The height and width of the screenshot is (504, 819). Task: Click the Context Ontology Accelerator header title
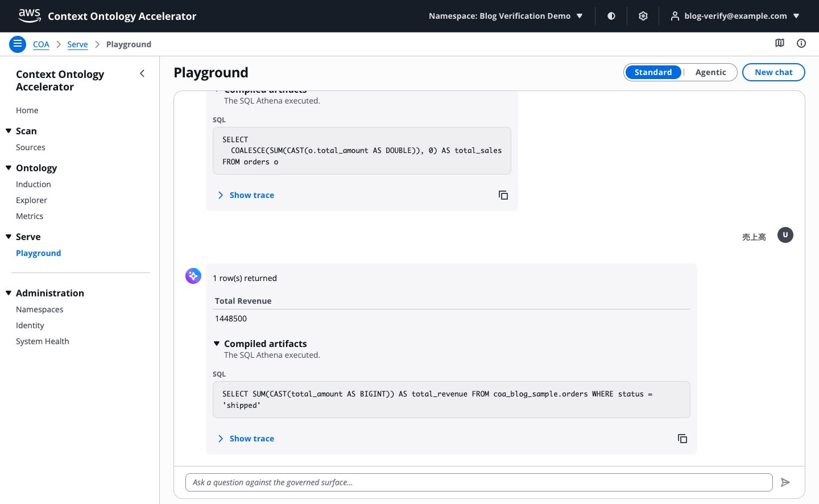coord(122,16)
